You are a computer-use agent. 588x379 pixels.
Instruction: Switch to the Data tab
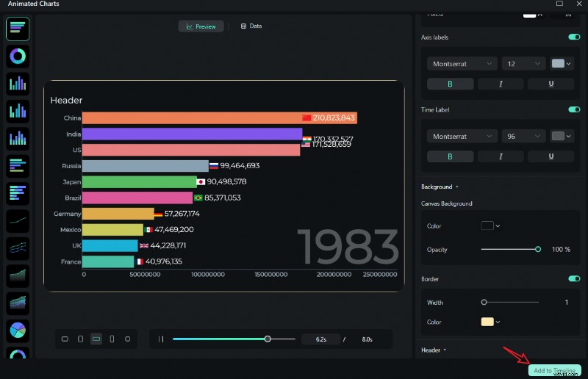point(251,26)
